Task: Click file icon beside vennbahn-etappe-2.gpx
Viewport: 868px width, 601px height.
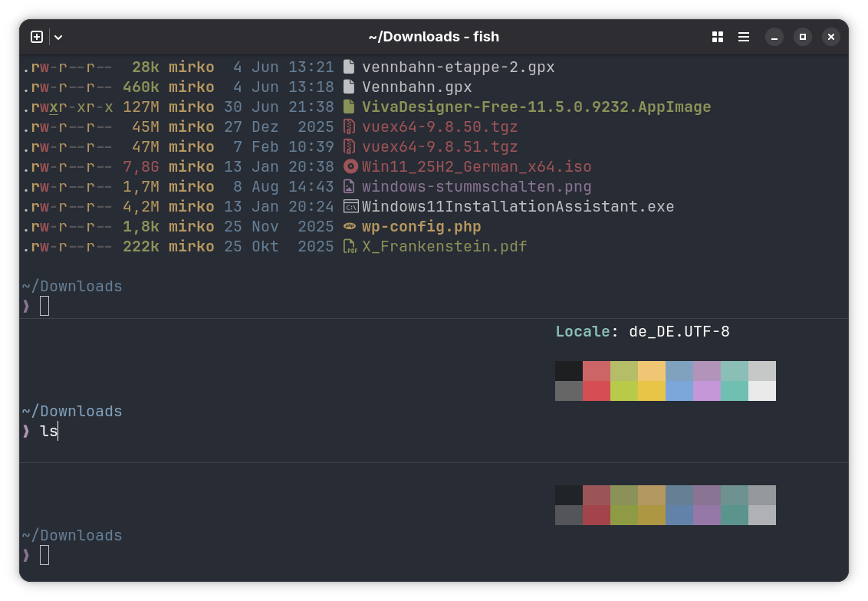Action: tap(349, 67)
